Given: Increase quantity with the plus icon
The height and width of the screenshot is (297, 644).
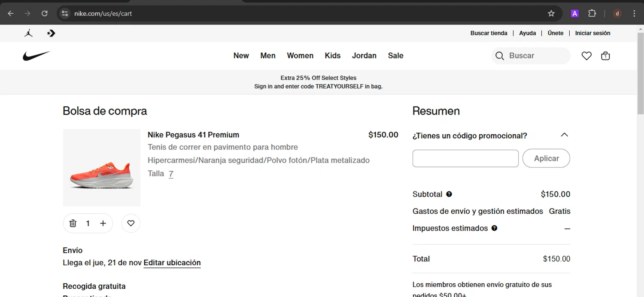Looking at the screenshot, I should [103, 223].
